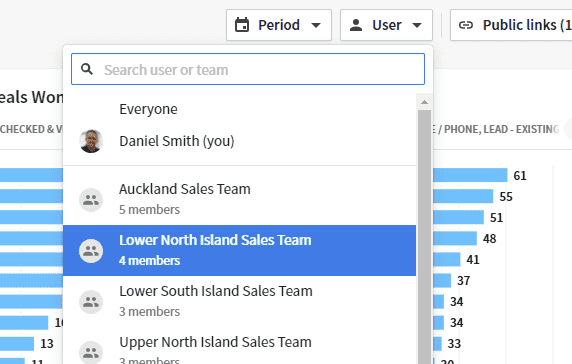Click the person icon on User button
Image resolution: width=572 pixels, height=364 pixels.
coord(356,25)
